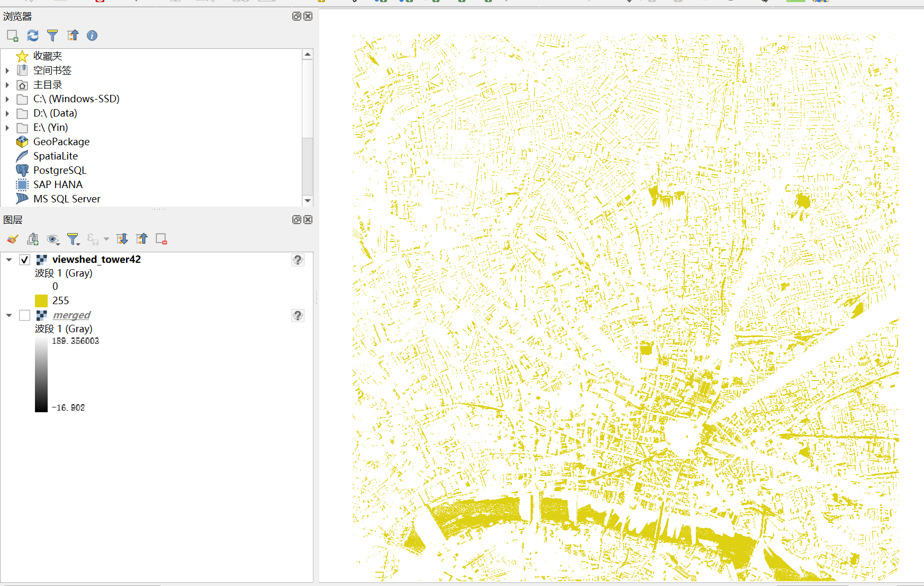Refresh the browser panel
924x586 pixels.
(33, 35)
